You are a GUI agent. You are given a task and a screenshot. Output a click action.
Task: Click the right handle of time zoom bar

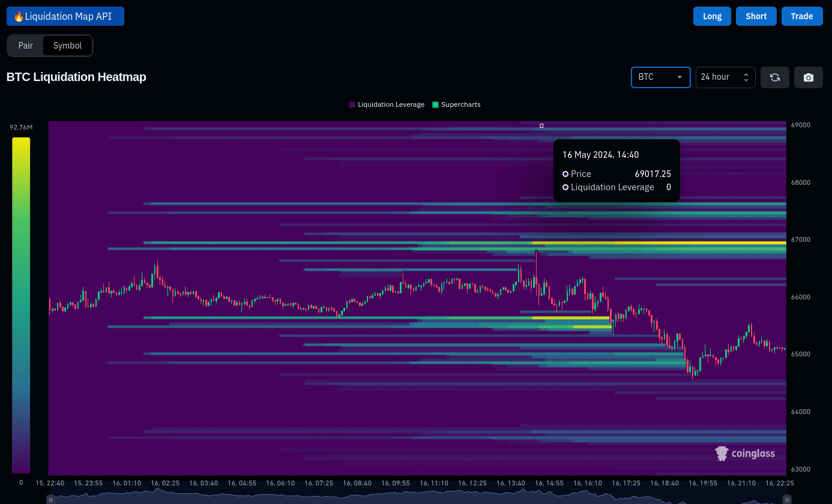(786, 499)
